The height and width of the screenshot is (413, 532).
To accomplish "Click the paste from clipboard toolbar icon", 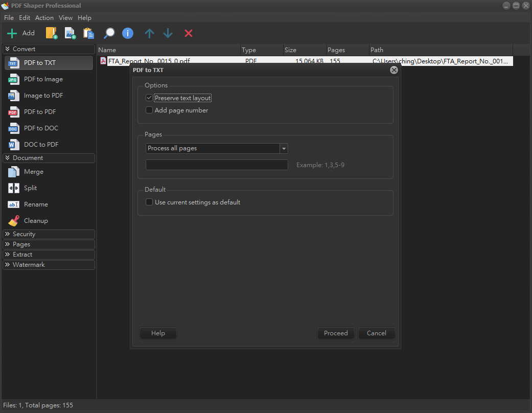I will point(88,33).
